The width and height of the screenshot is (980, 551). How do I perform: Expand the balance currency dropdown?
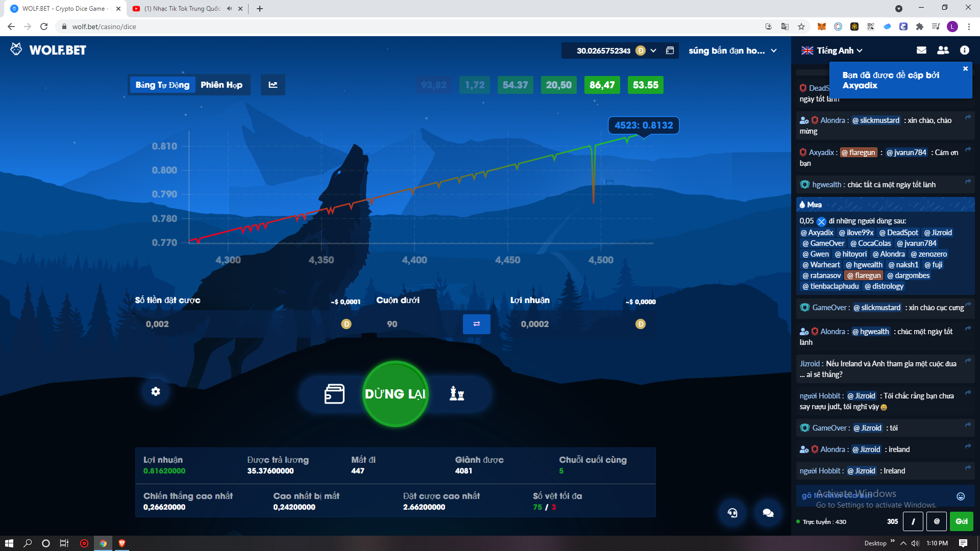tap(653, 51)
